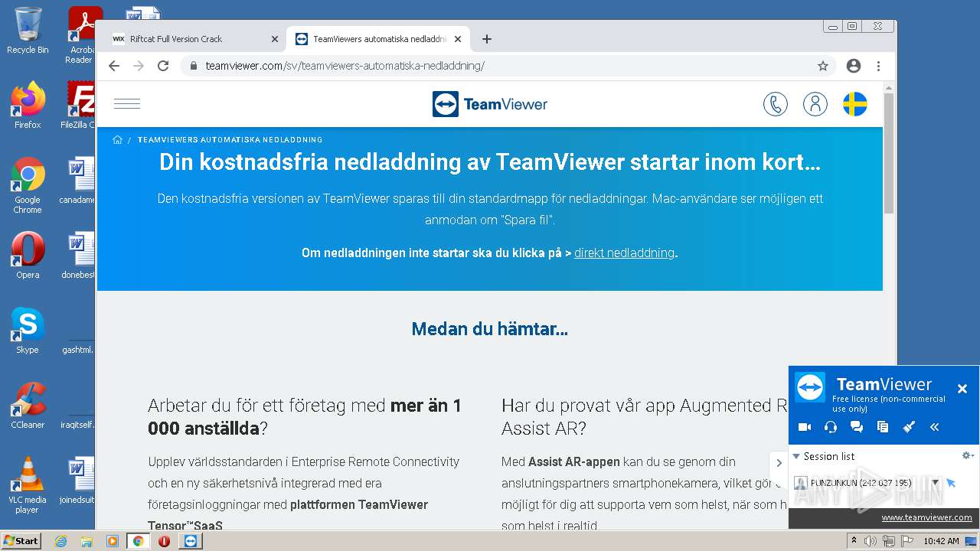Click Chrome taskbar button
Viewport: 980px width, 551px height.
click(139, 541)
